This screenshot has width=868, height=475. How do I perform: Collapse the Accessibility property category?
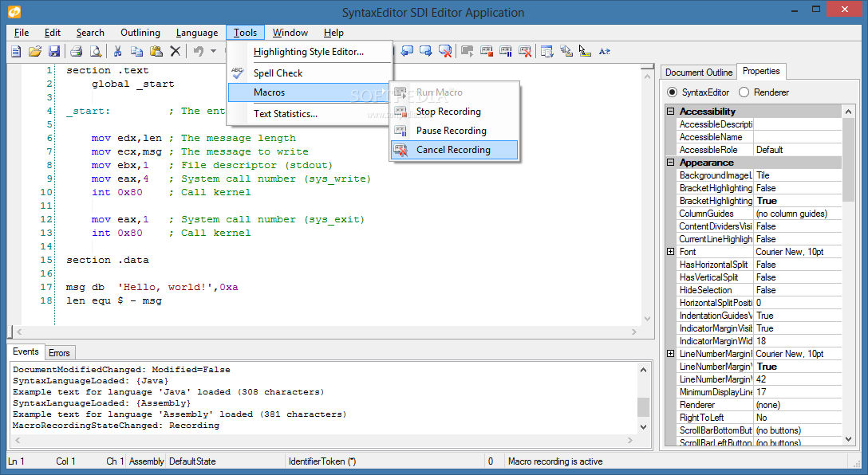[671, 112]
